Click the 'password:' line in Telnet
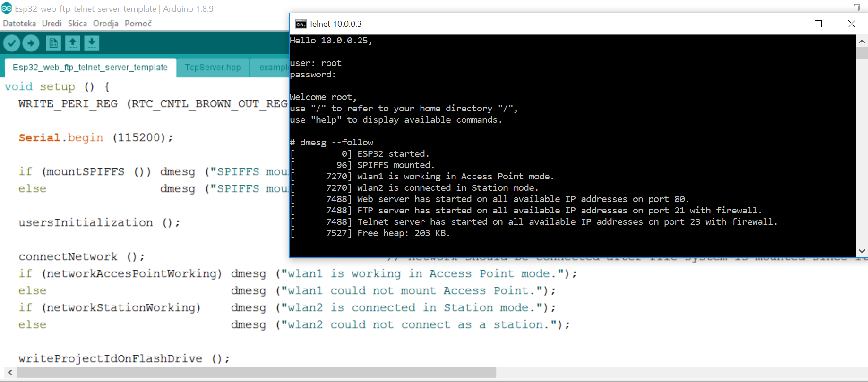This screenshot has height=382, width=868. [313, 75]
